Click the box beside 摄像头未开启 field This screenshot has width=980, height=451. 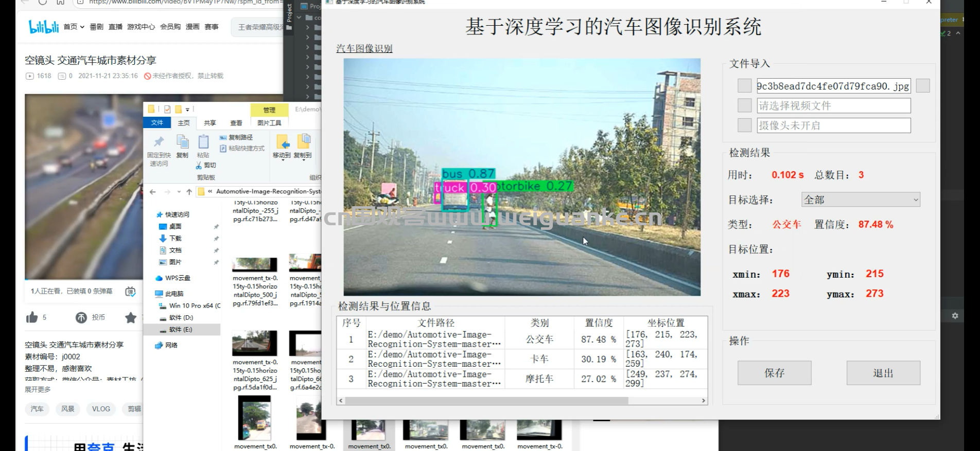point(744,125)
